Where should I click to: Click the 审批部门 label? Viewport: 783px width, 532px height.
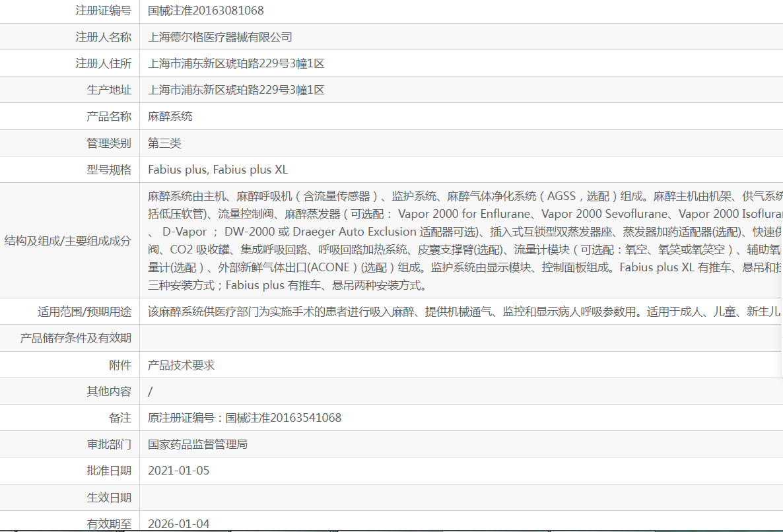pyautogui.click(x=109, y=444)
